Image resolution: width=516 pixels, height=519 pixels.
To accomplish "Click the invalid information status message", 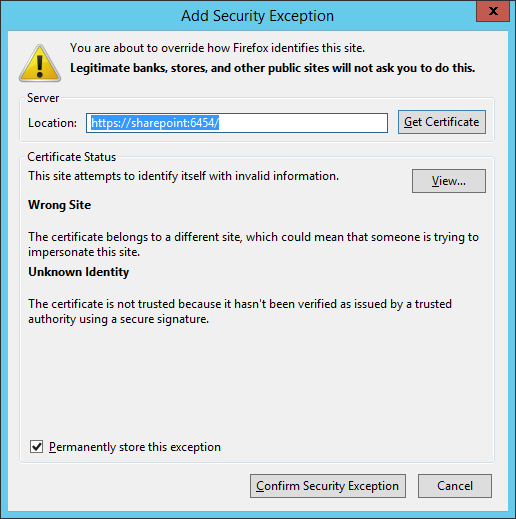I will point(183,176).
